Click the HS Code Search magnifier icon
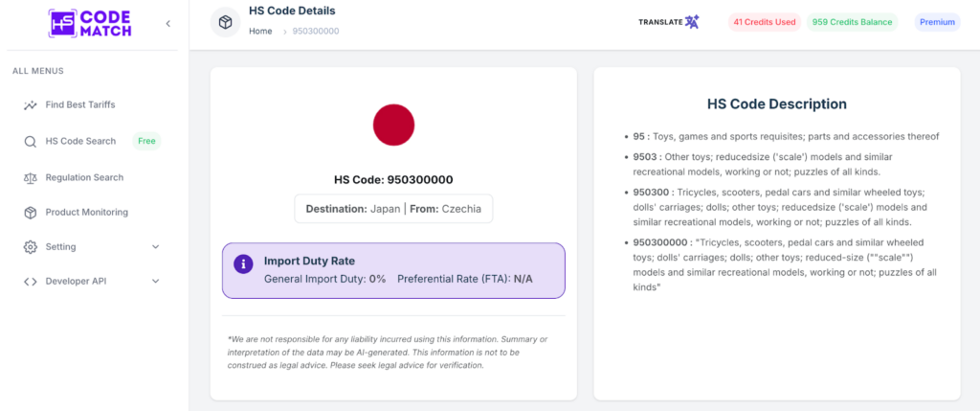The image size is (980, 411). click(x=31, y=142)
